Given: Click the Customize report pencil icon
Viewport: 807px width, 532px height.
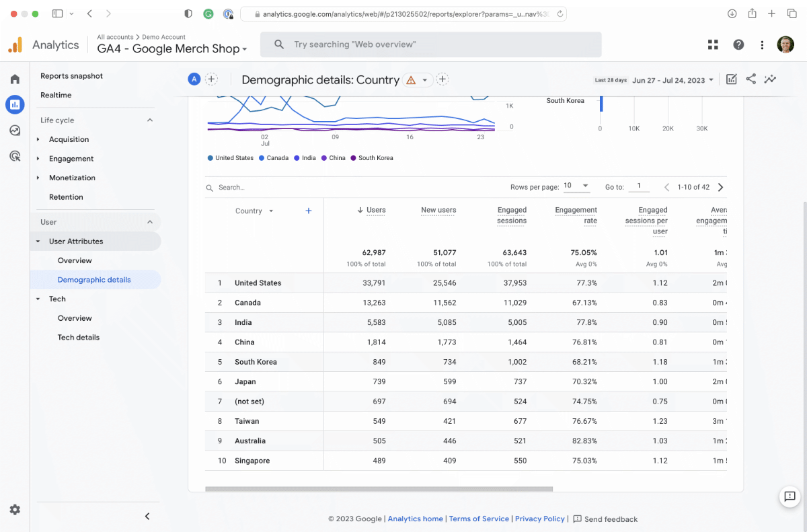Looking at the screenshot, I should [x=732, y=79].
